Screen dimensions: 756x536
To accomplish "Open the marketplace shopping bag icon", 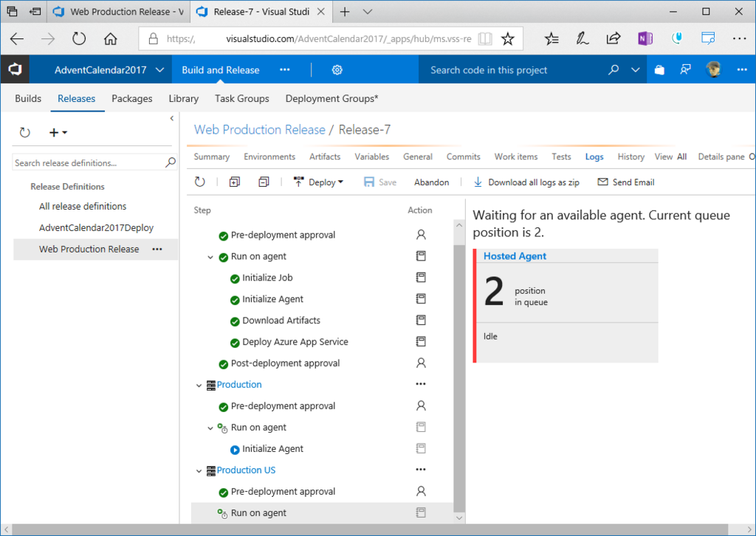I will click(659, 70).
